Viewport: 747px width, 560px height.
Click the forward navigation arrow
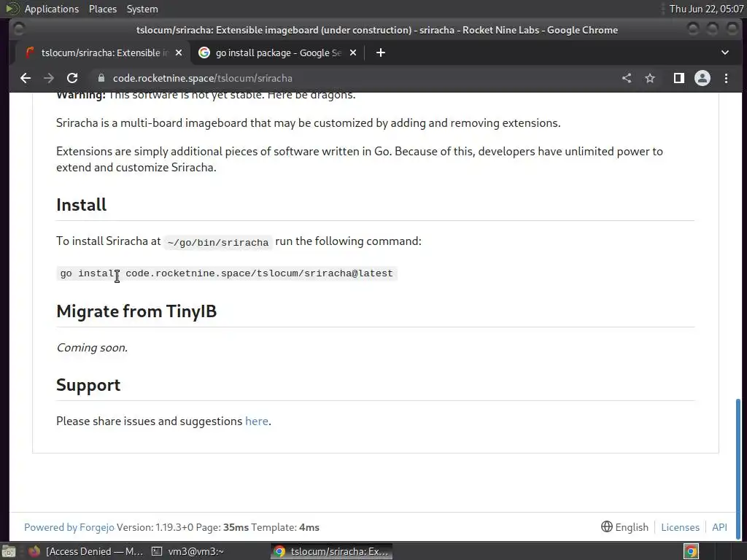click(x=49, y=78)
